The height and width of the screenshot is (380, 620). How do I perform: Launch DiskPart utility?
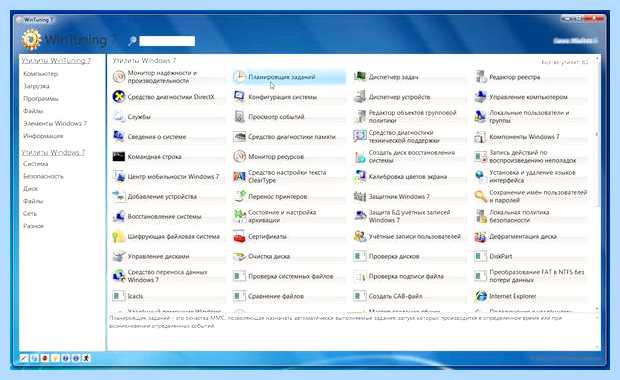point(530,256)
